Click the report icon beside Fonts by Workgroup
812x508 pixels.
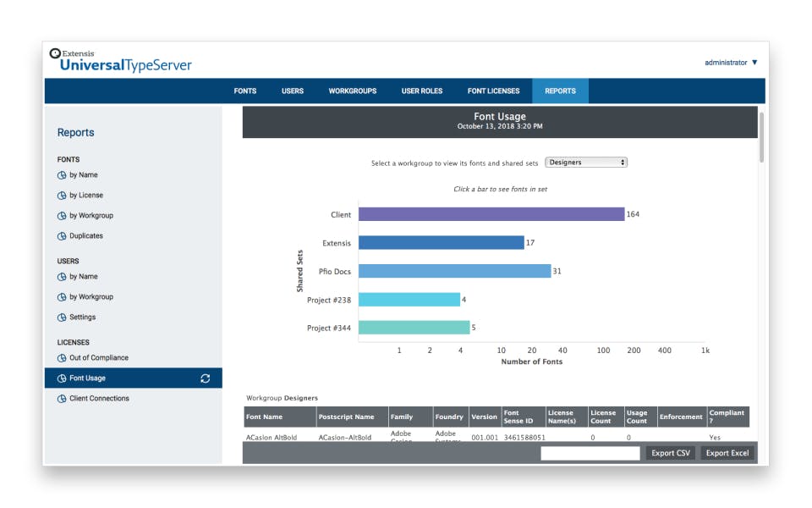coord(62,216)
